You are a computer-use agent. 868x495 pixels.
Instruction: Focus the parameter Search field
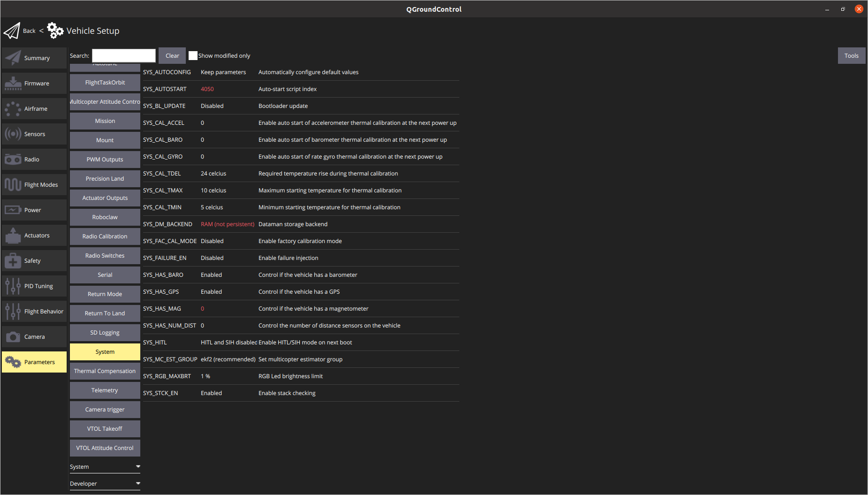(x=124, y=56)
